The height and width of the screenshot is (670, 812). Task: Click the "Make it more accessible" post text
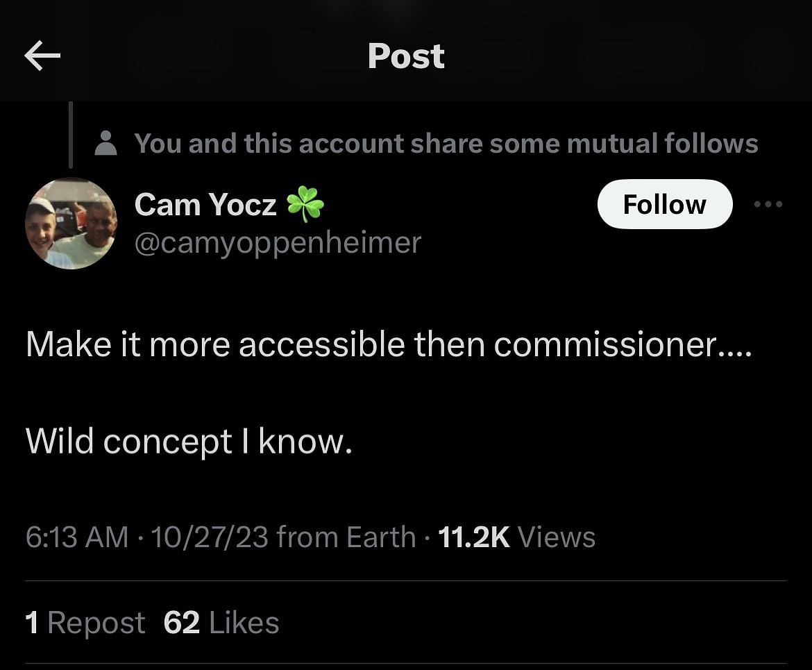(x=389, y=344)
